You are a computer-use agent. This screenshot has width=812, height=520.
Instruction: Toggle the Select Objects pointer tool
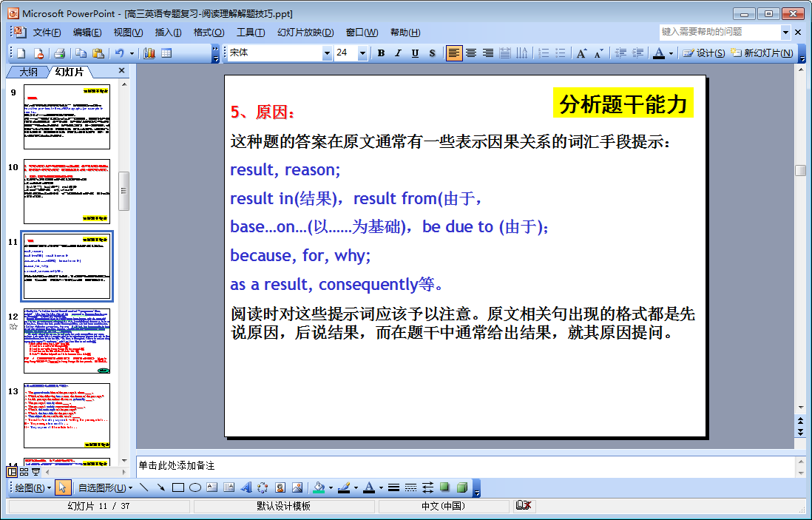pyautogui.click(x=63, y=487)
